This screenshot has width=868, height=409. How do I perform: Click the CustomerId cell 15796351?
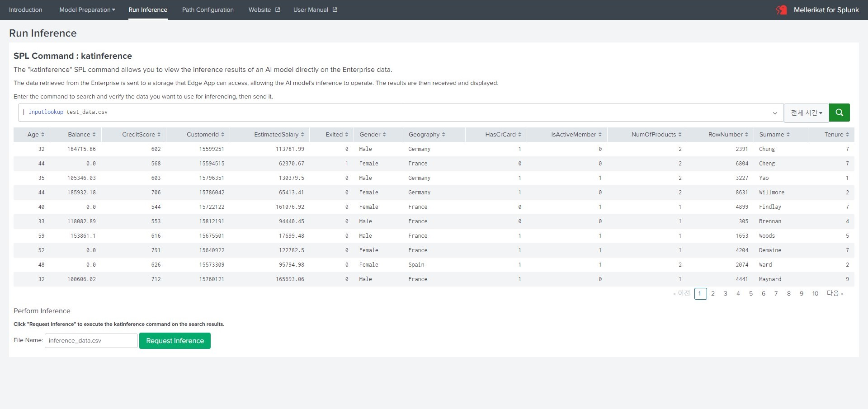[212, 178]
